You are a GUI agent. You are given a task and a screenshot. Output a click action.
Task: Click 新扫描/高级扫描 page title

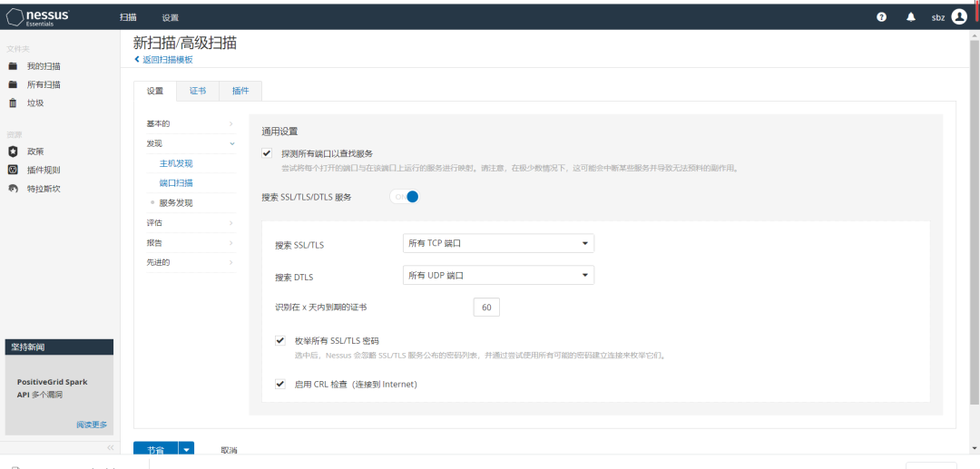(x=185, y=43)
